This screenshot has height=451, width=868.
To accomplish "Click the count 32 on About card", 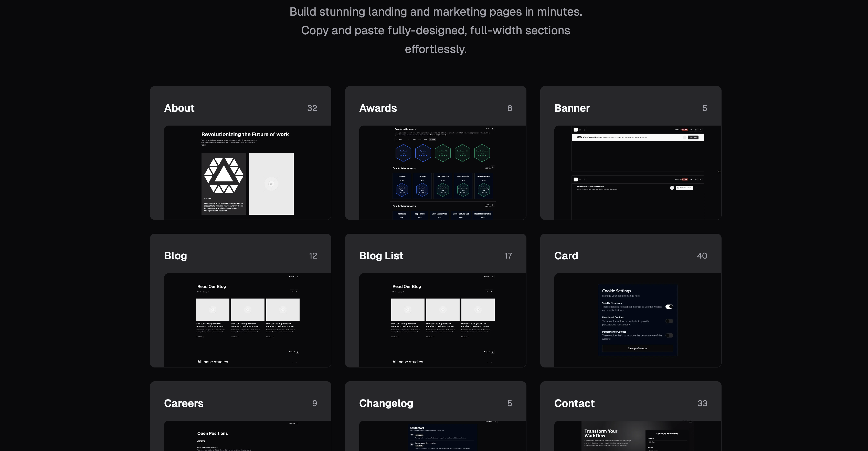I will (x=312, y=108).
